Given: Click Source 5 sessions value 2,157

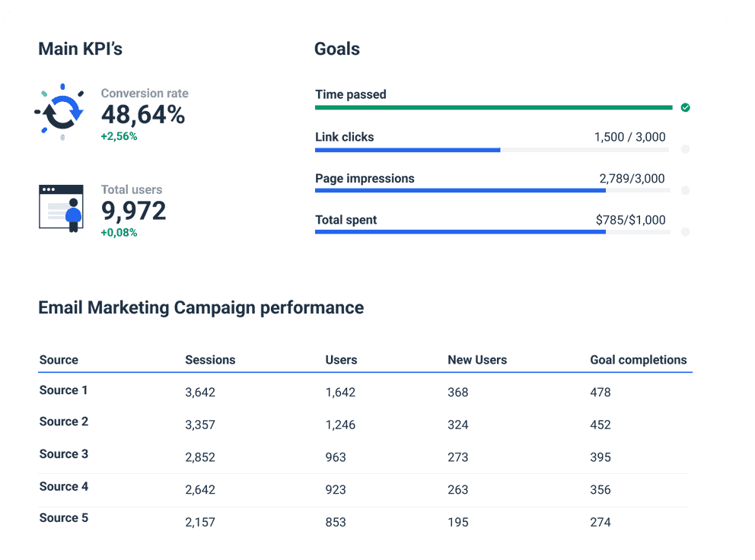Looking at the screenshot, I should click(200, 522).
